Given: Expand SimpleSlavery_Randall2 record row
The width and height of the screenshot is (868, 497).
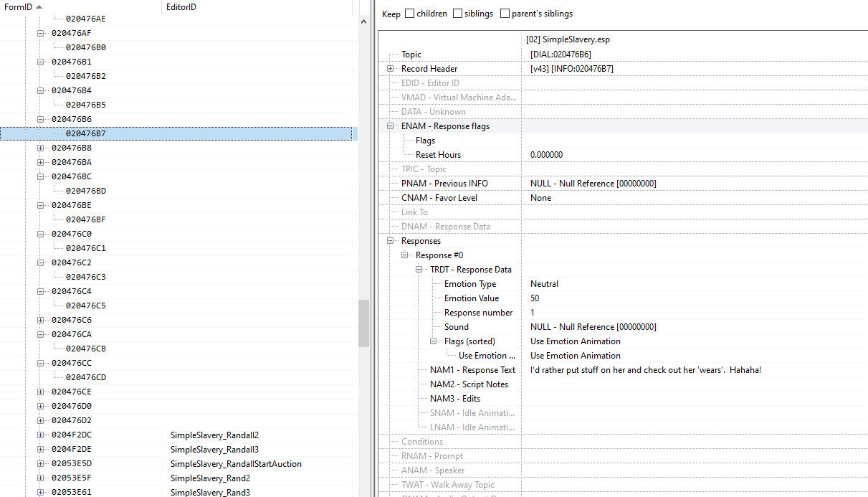Looking at the screenshot, I should point(41,435).
